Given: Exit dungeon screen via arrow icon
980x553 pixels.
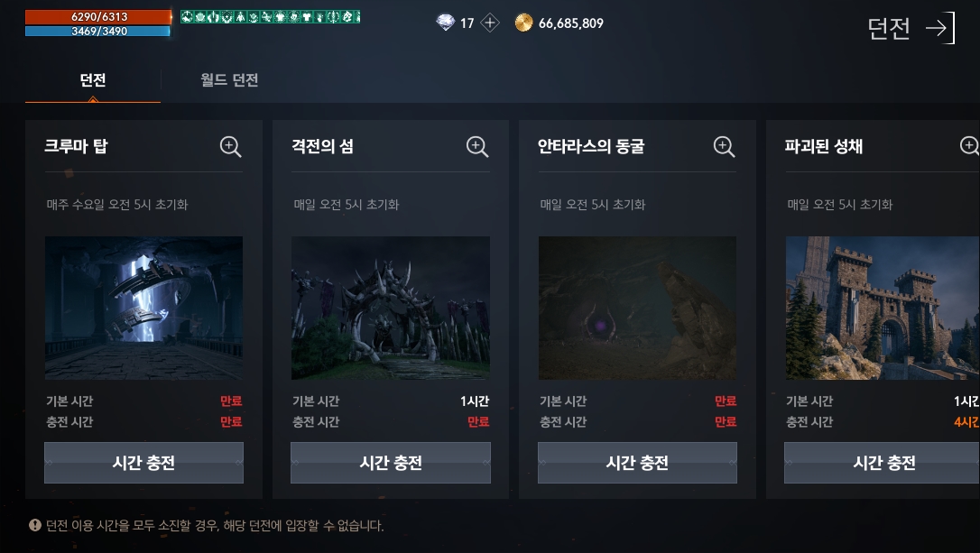Looking at the screenshot, I should (x=940, y=28).
